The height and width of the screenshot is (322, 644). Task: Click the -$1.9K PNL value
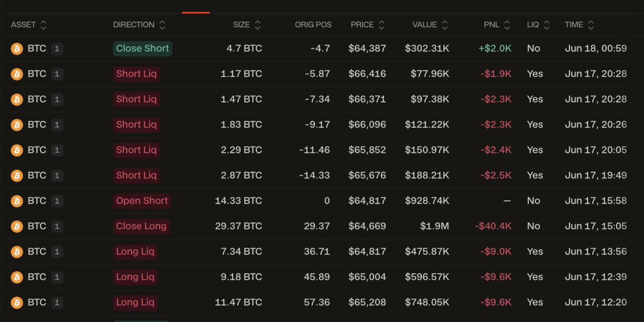tap(496, 74)
